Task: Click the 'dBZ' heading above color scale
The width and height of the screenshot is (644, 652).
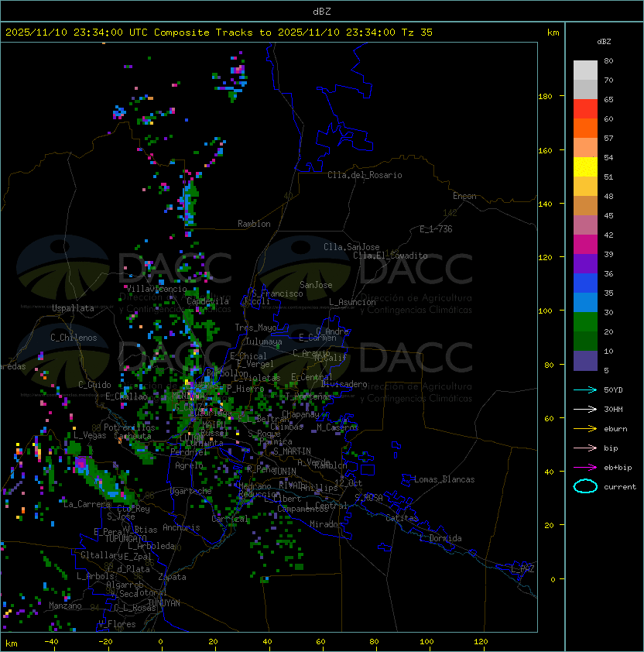Action: 604,42
